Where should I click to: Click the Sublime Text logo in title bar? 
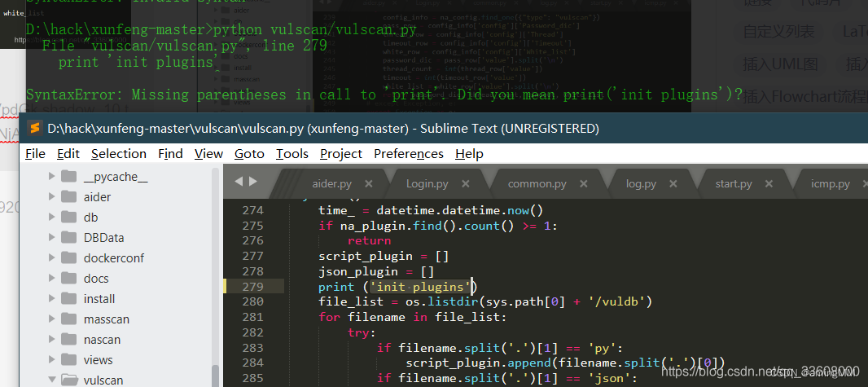coord(36,129)
